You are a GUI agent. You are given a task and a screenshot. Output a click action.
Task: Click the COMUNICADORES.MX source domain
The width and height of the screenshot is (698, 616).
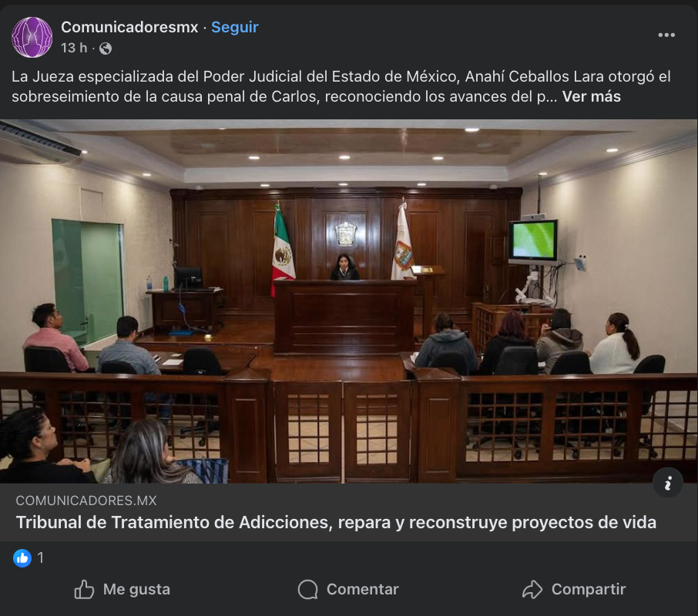point(86,500)
